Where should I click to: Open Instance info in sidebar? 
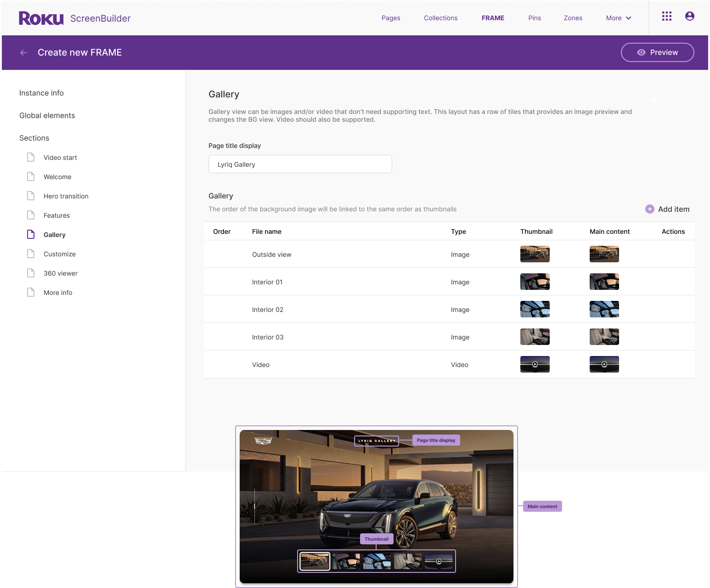pos(41,93)
